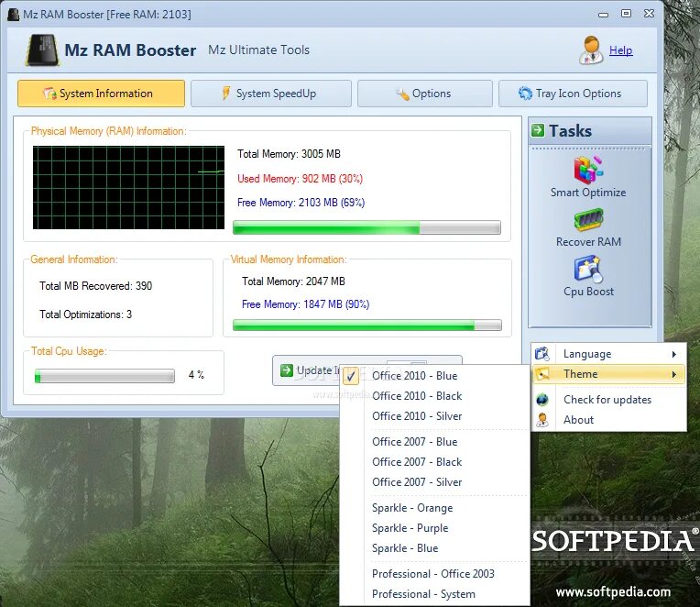Click the Total Cpu Usage progress bar
Screen dimensions: 700x607
[x=104, y=376]
